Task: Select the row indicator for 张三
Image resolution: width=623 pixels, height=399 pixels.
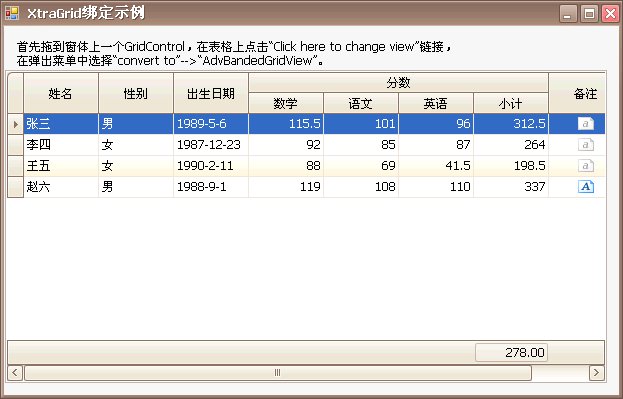Action: (x=15, y=124)
